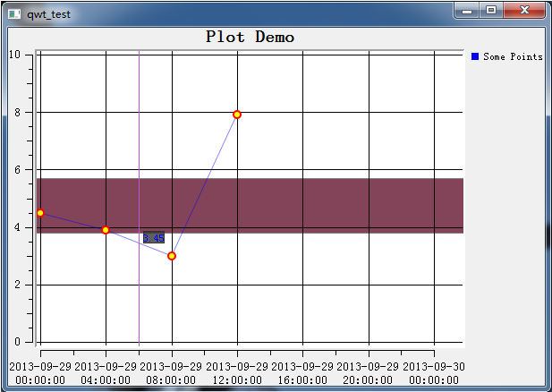
Task: Click the y-axis label 10
Action: click(15, 55)
